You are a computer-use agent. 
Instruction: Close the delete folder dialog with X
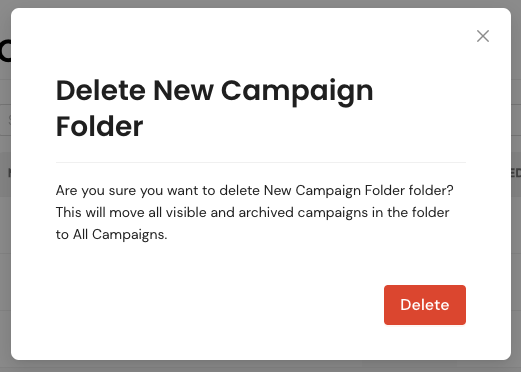[483, 36]
